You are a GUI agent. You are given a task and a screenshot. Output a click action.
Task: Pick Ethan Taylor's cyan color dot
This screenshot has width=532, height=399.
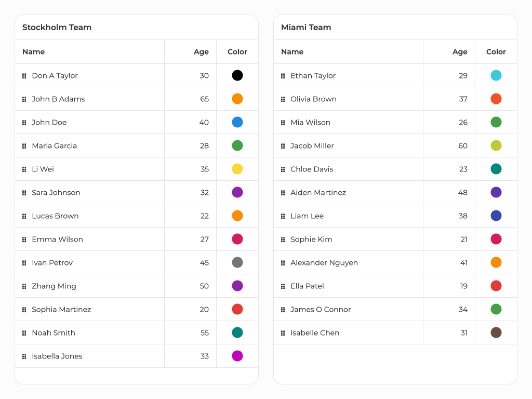[x=496, y=75]
